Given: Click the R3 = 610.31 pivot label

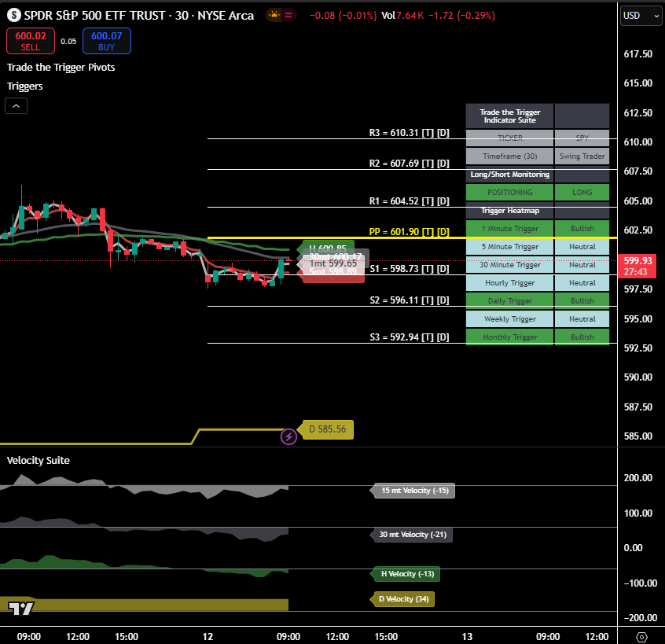Looking at the screenshot, I should pyautogui.click(x=409, y=133).
